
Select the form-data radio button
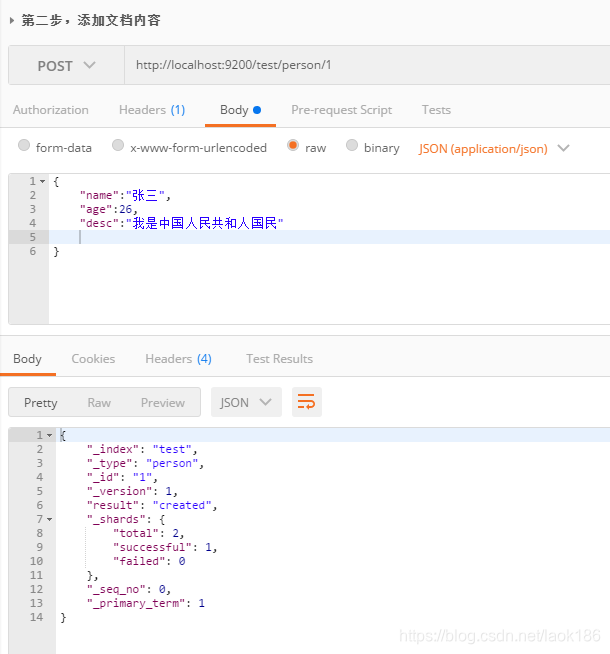(24, 145)
